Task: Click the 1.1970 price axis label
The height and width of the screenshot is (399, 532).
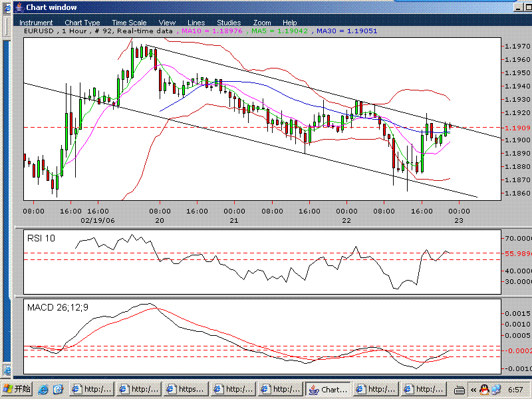Action: pos(517,46)
